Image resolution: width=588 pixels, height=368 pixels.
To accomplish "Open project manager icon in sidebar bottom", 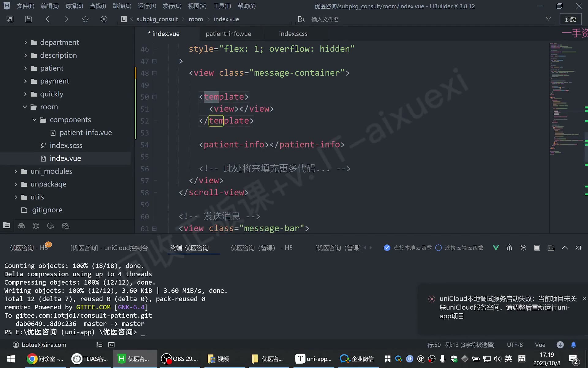I will (x=7, y=225).
